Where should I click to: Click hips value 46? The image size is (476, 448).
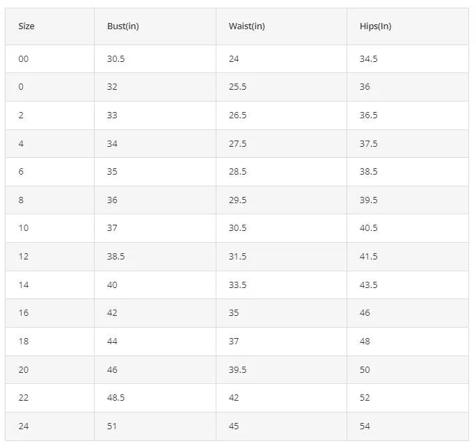point(365,313)
